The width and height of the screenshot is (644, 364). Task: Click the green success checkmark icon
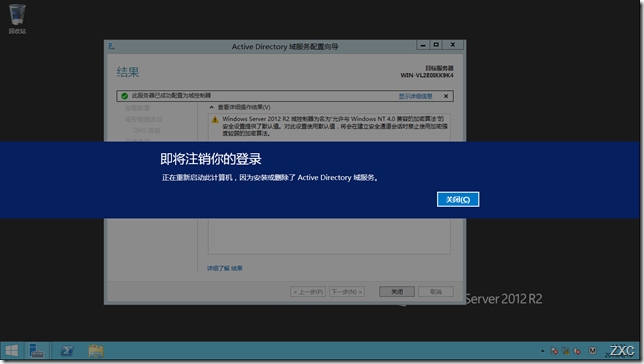124,96
